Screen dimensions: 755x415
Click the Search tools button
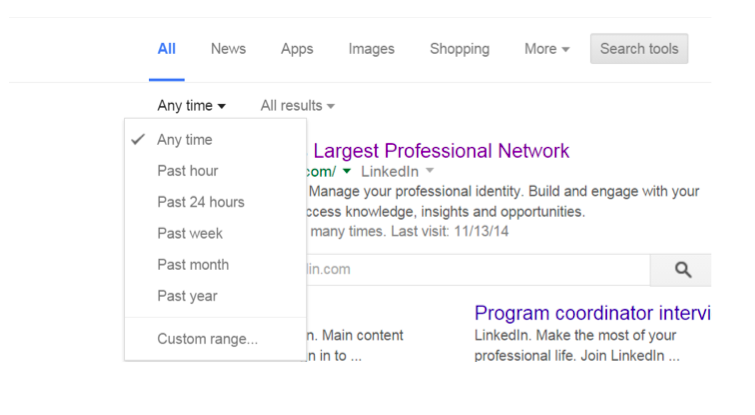tap(639, 49)
